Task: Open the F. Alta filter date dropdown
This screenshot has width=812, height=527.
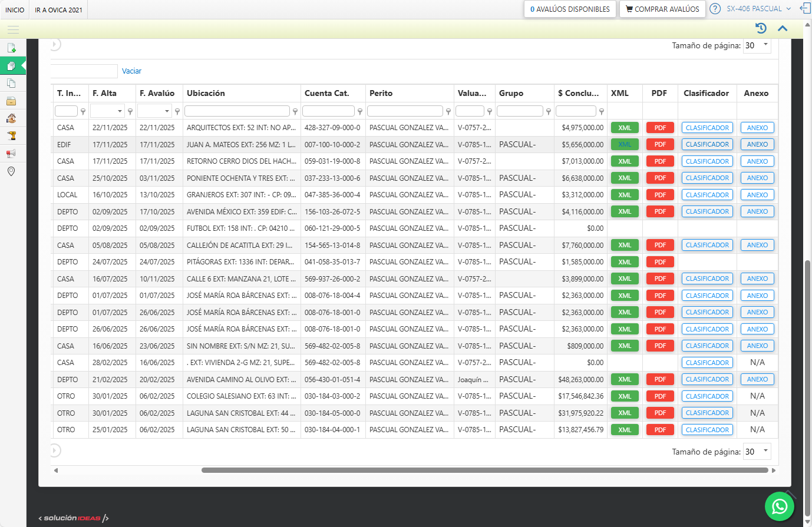Action: (x=120, y=111)
